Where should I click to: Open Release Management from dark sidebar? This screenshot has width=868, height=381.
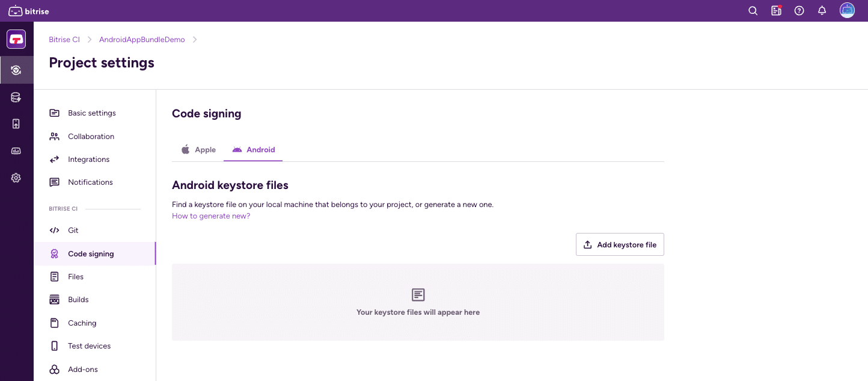(x=16, y=124)
